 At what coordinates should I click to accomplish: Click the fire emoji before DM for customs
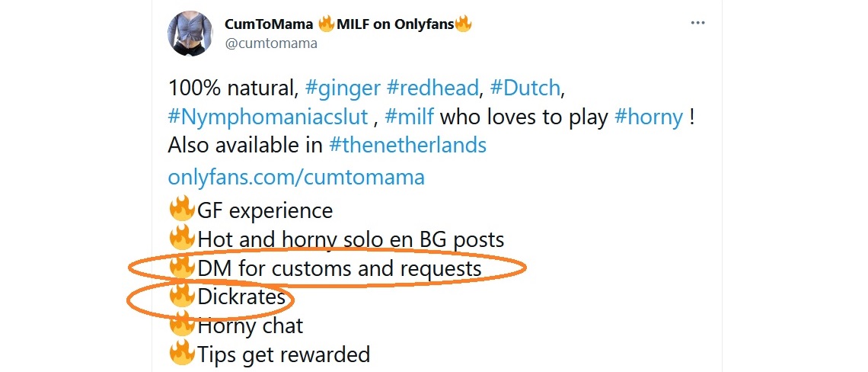[x=181, y=268]
